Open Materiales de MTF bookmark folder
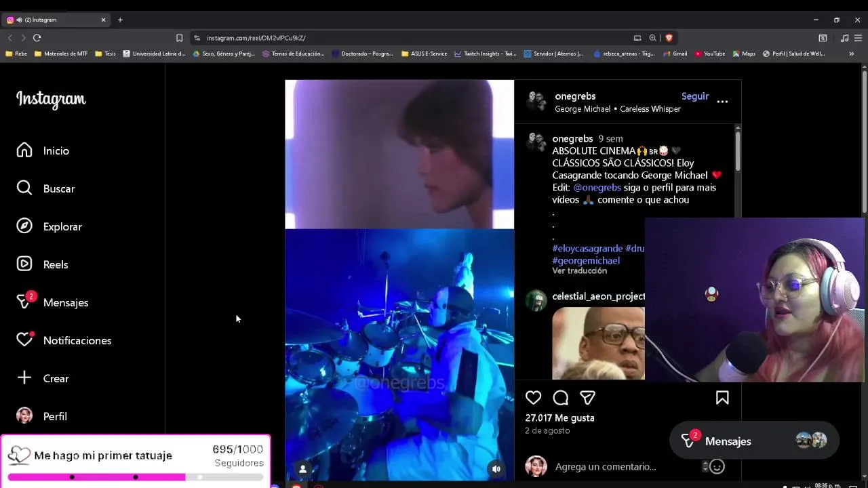The width and height of the screenshot is (868, 488). (61, 54)
